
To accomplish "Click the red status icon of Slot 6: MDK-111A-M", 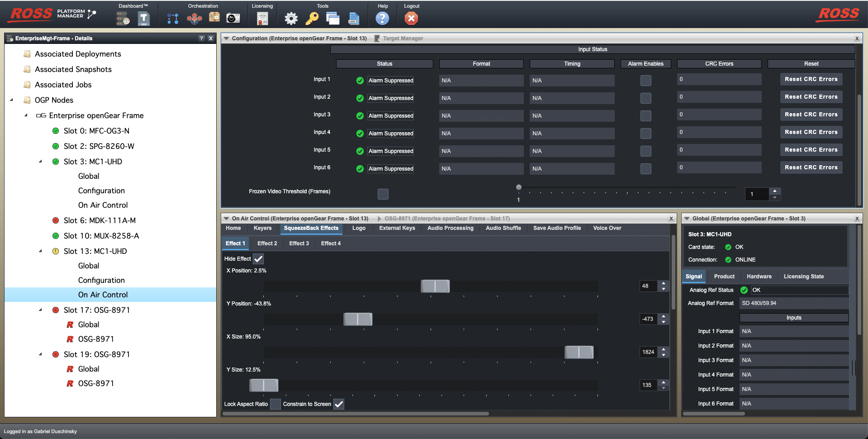I will 56,220.
